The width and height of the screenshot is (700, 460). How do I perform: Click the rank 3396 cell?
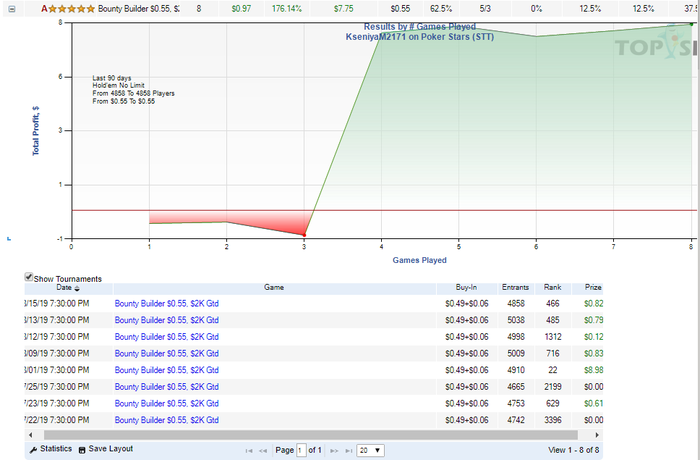click(x=553, y=420)
